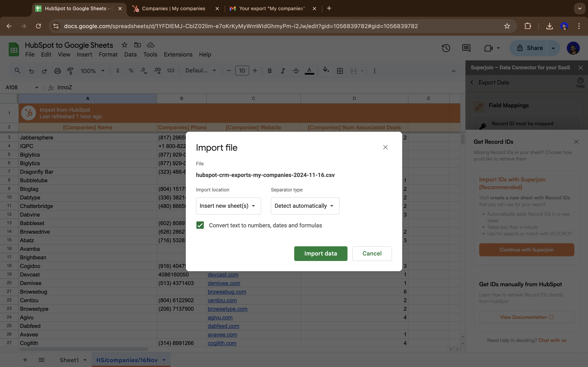The width and height of the screenshot is (588, 367).
Task: Click the borders grid icon
Action: click(340, 71)
